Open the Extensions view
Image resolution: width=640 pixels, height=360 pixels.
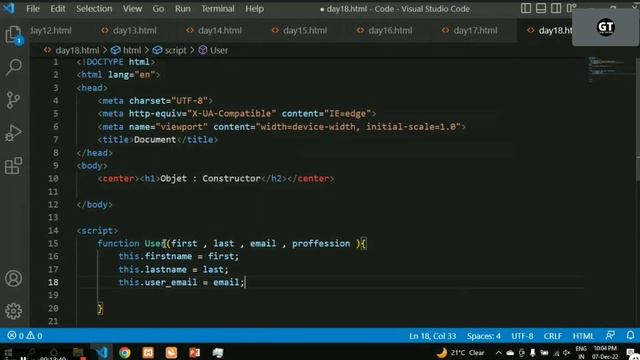tap(13, 165)
